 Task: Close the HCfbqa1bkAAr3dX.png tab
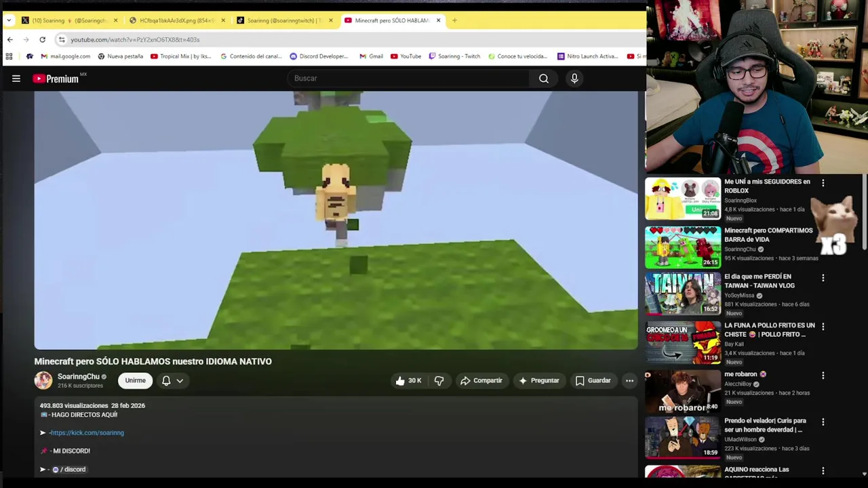point(223,20)
